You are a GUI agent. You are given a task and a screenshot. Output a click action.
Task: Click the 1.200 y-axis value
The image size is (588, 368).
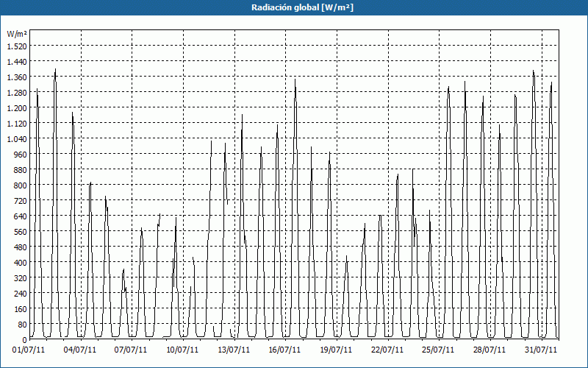[x=17, y=108]
